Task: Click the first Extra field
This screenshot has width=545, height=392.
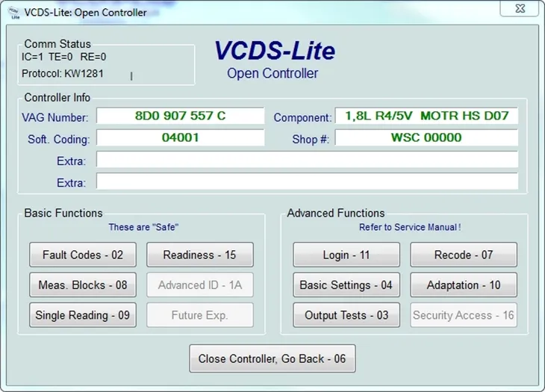Action: (306, 160)
